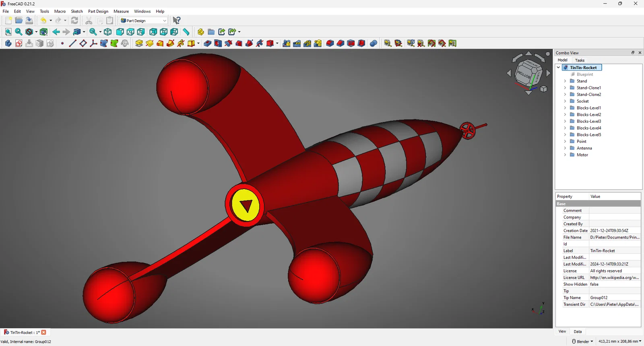Expand the Blocks-Level1 group
This screenshot has width=644, height=346.
click(x=565, y=108)
